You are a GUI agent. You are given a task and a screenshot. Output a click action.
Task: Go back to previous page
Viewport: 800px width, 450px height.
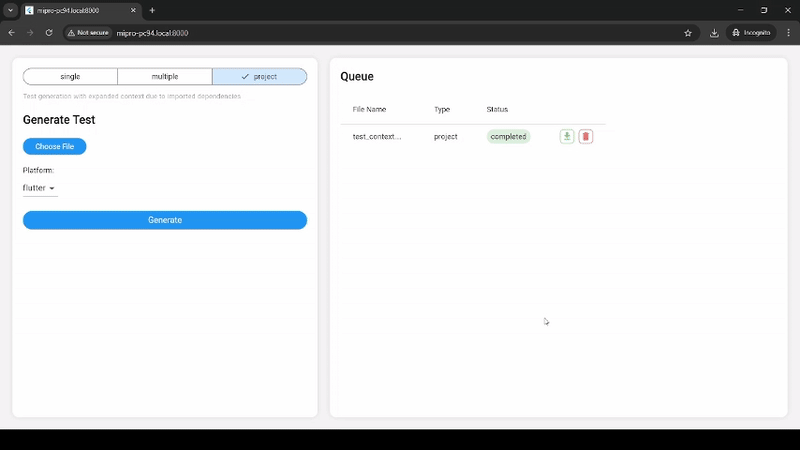pos(11,33)
